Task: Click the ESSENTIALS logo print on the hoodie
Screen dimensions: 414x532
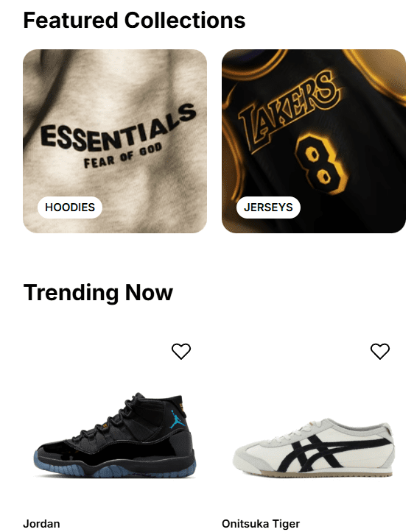Action: pyautogui.click(x=118, y=128)
